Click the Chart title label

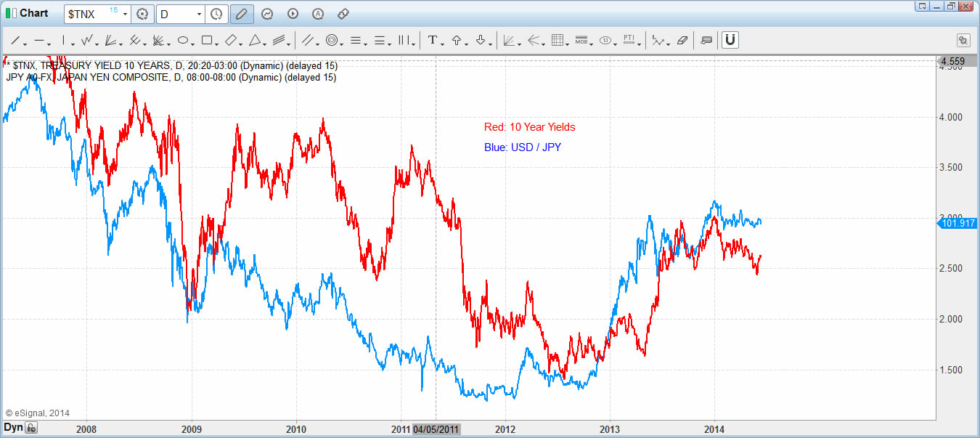[30, 12]
